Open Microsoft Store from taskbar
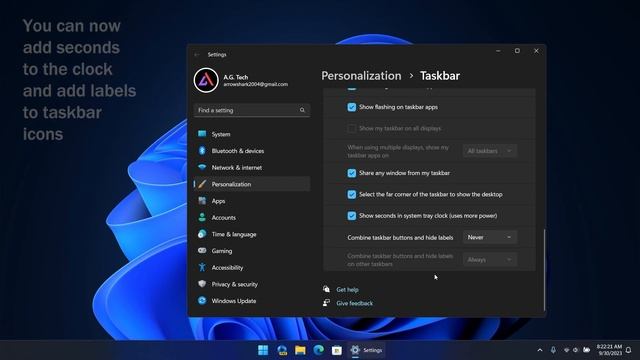 pos(337,350)
